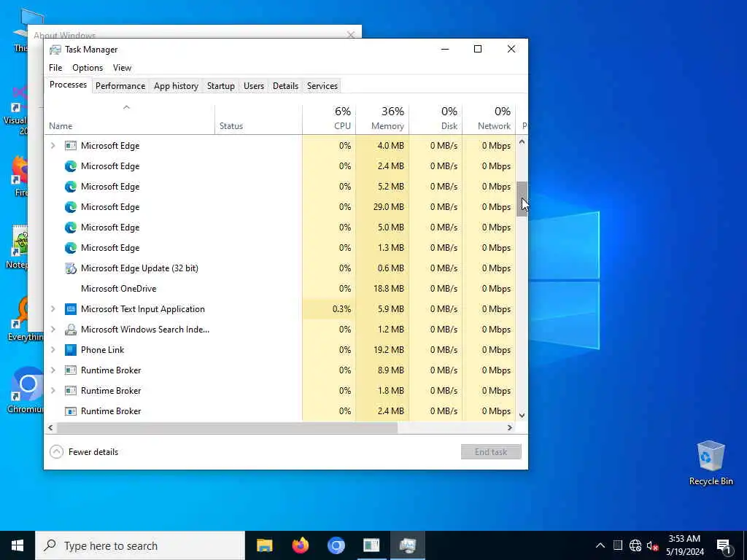Switch to the Services tab

(x=322, y=86)
